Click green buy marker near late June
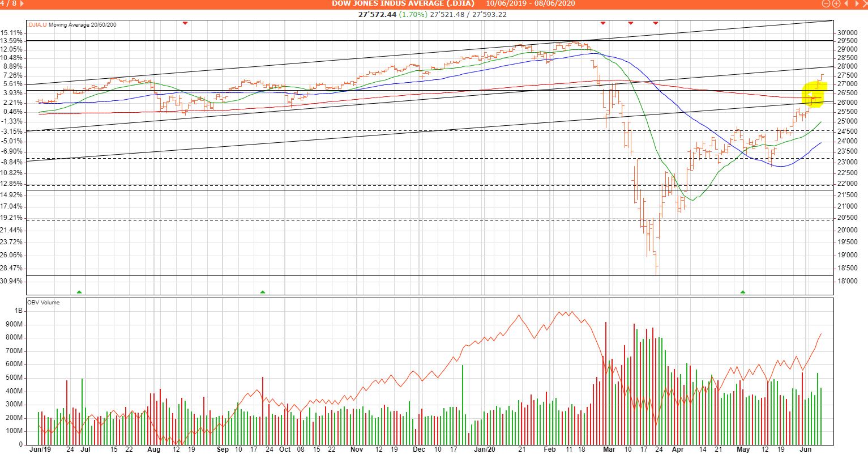Screen dimensions: 868x454 coord(79,292)
